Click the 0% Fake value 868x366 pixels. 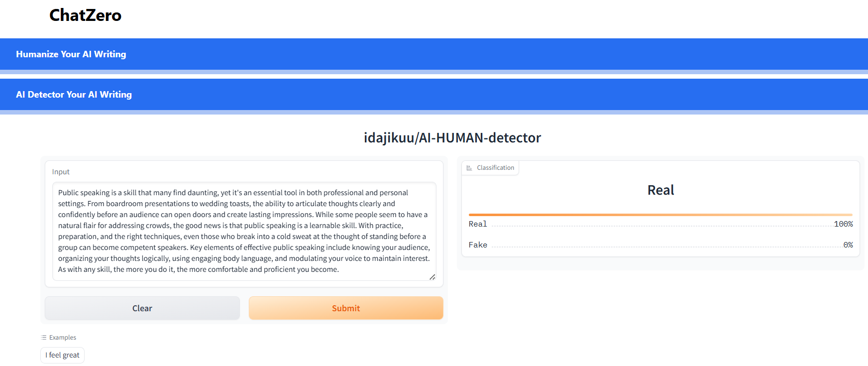tap(848, 245)
